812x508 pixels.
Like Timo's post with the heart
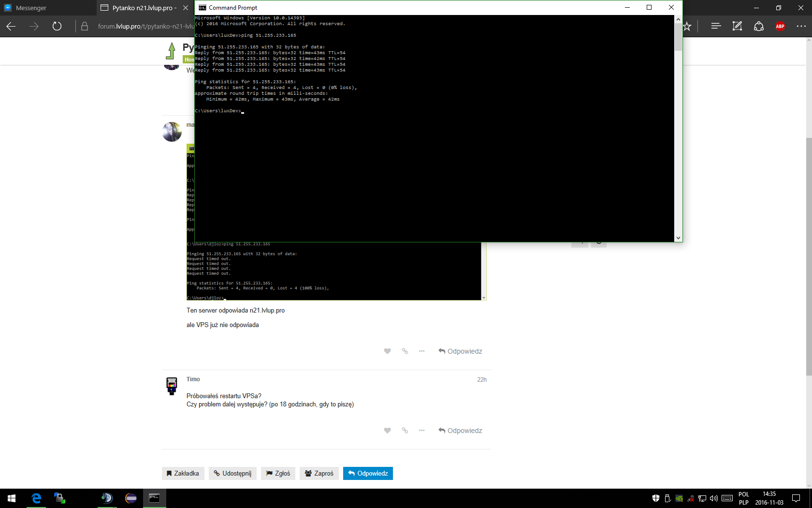tap(387, 431)
